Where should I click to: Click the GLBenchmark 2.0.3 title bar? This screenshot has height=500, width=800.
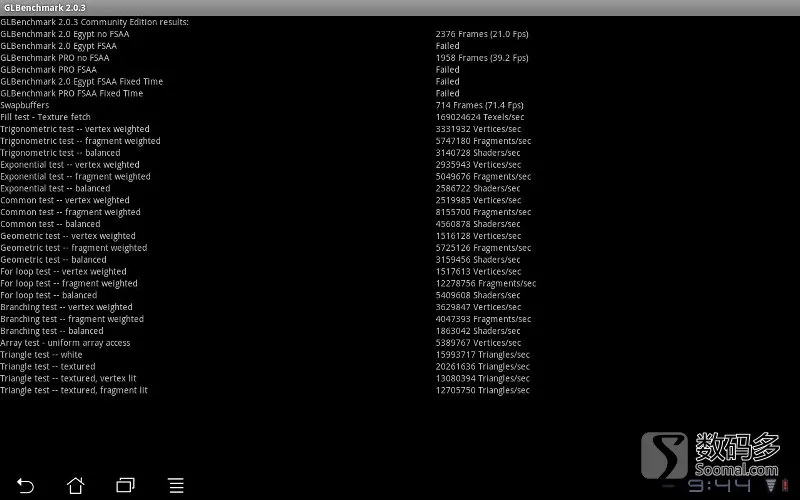pos(400,8)
